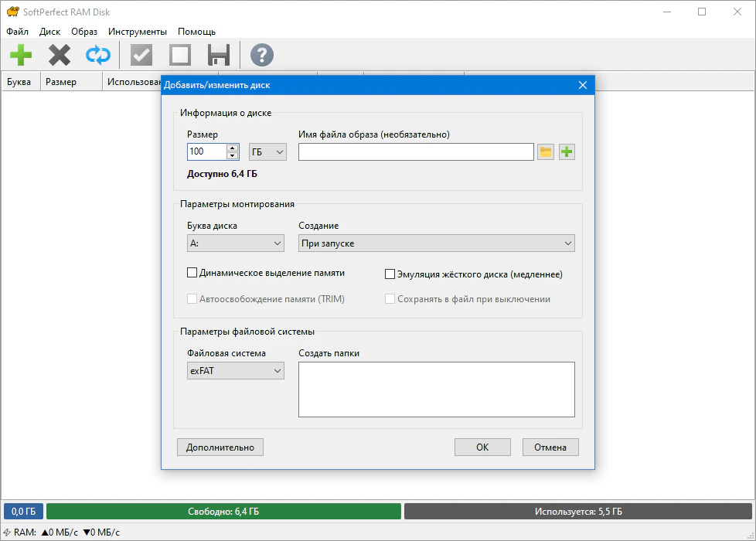Click the checkmark Properties toolbar icon
The width and height of the screenshot is (756, 541).
(141, 55)
